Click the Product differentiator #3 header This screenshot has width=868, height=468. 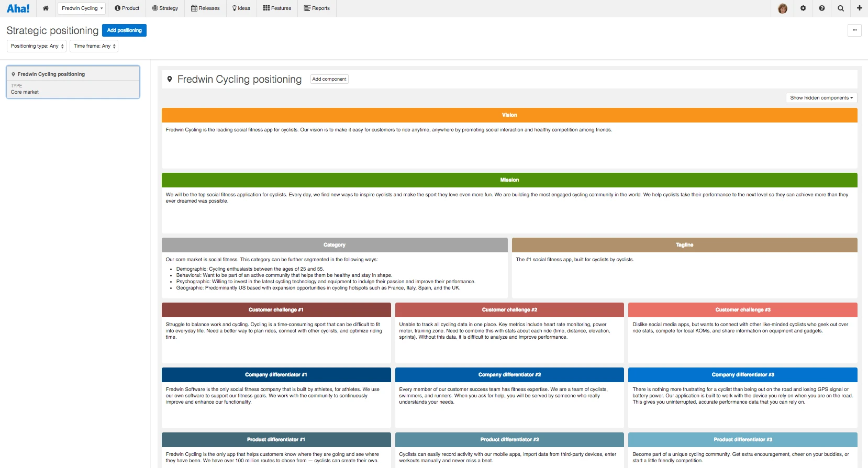(x=743, y=440)
